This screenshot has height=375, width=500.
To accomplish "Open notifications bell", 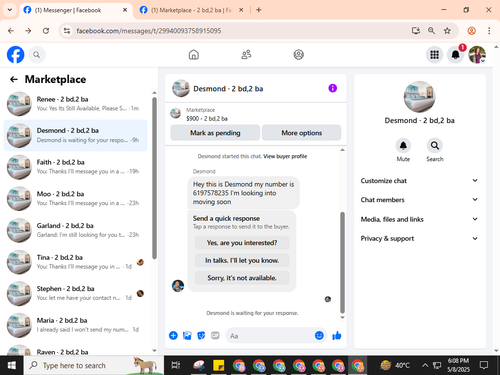I will coord(456,55).
